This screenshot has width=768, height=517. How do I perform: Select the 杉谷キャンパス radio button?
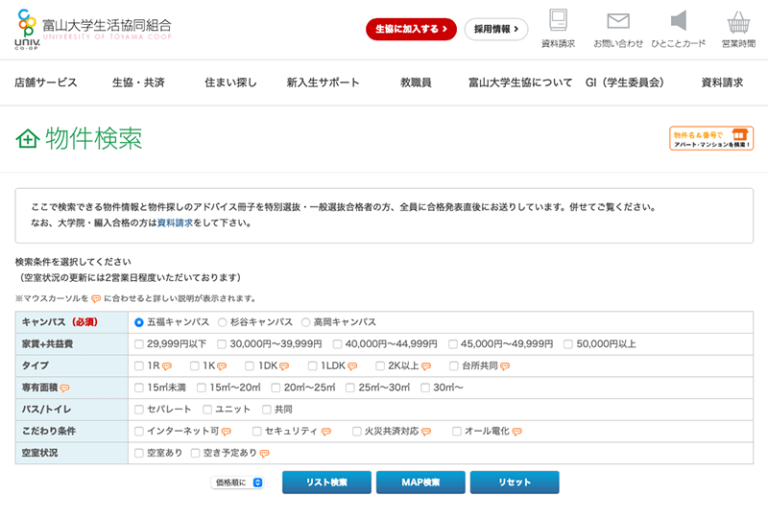click(222, 322)
